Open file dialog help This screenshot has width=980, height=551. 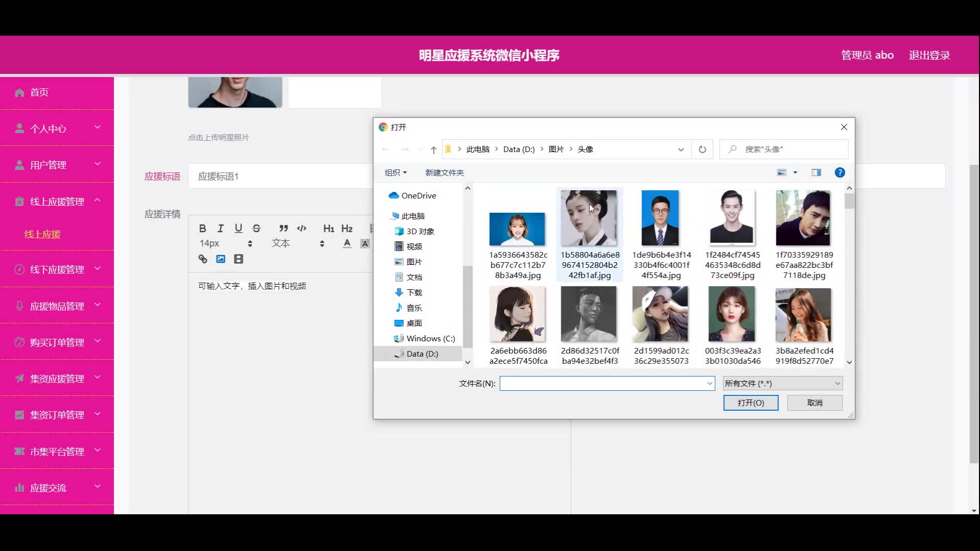click(x=840, y=172)
